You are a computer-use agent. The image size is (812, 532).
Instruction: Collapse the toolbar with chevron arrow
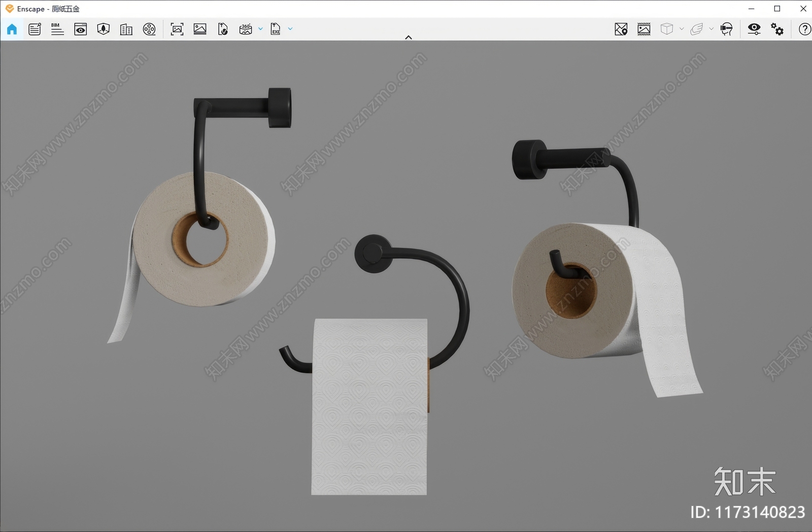[408, 37]
